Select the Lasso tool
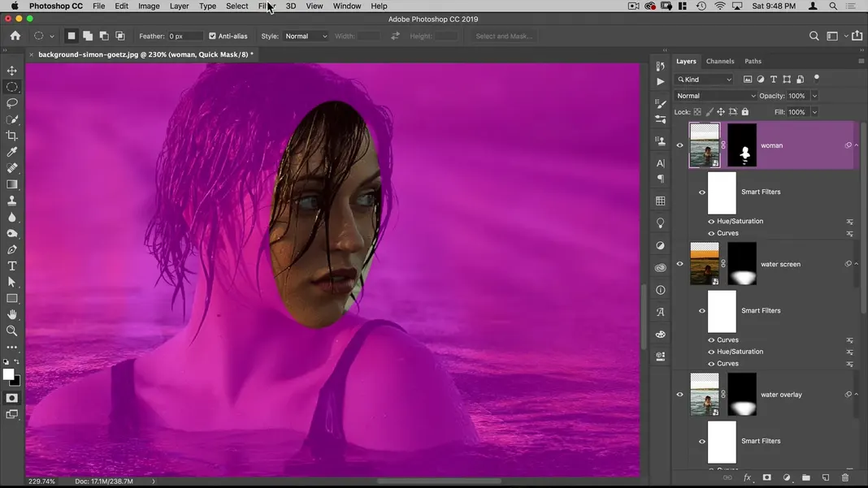Viewport: 868px width, 488px height. click(x=11, y=103)
